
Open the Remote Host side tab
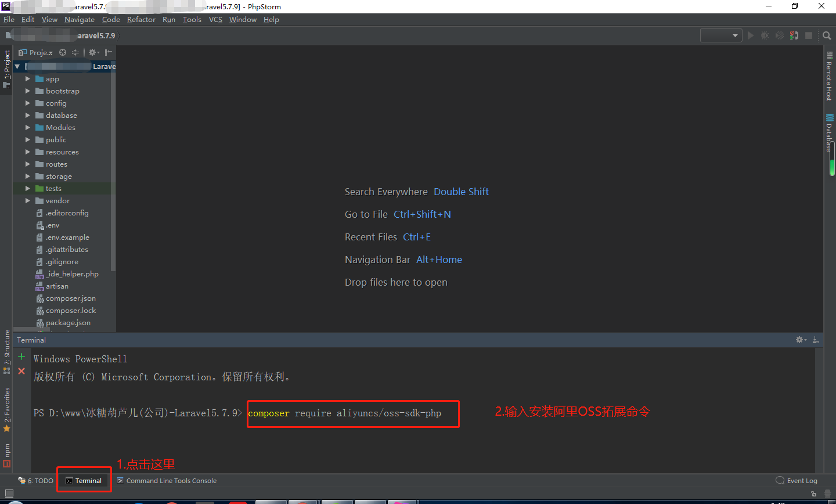[830, 77]
